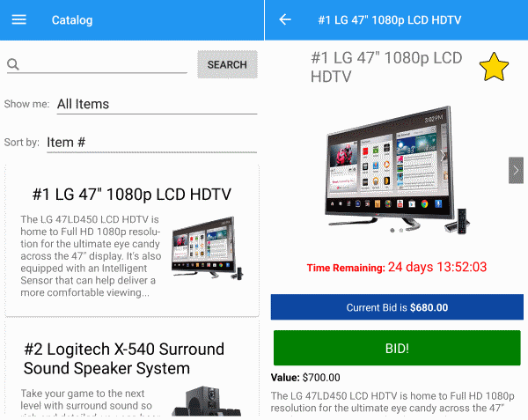Click the large LG HDTV product image
This screenshot has width=528, height=420.
pos(397,170)
